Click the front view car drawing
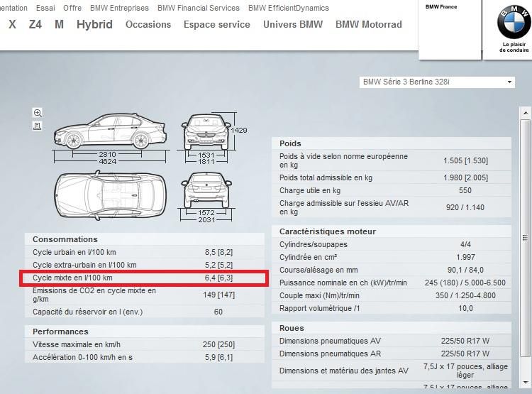 [206, 132]
